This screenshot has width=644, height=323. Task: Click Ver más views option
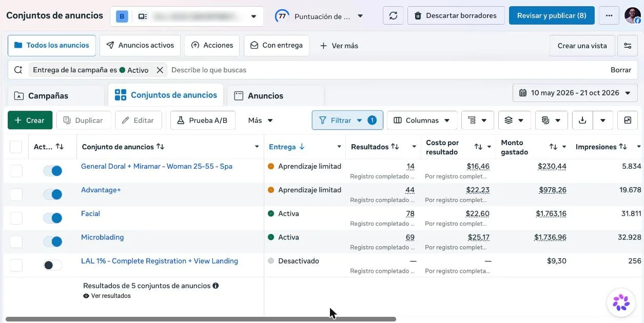[339, 46]
